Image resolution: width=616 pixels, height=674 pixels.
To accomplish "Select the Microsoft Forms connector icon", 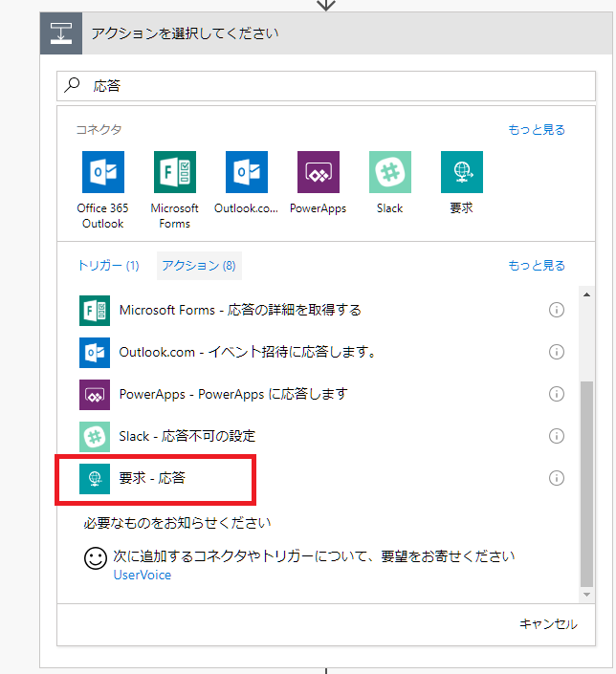I will [175, 172].
